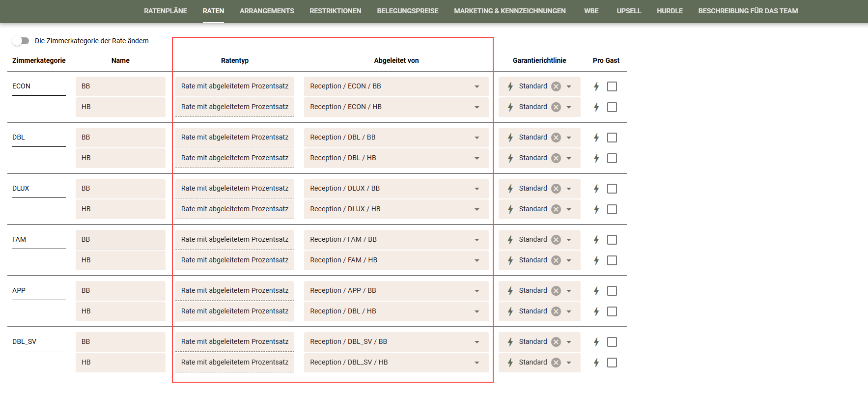Check Pro Gast box for ECON HB
Viewport: 868px width, 394px height.
coord(612,107)
